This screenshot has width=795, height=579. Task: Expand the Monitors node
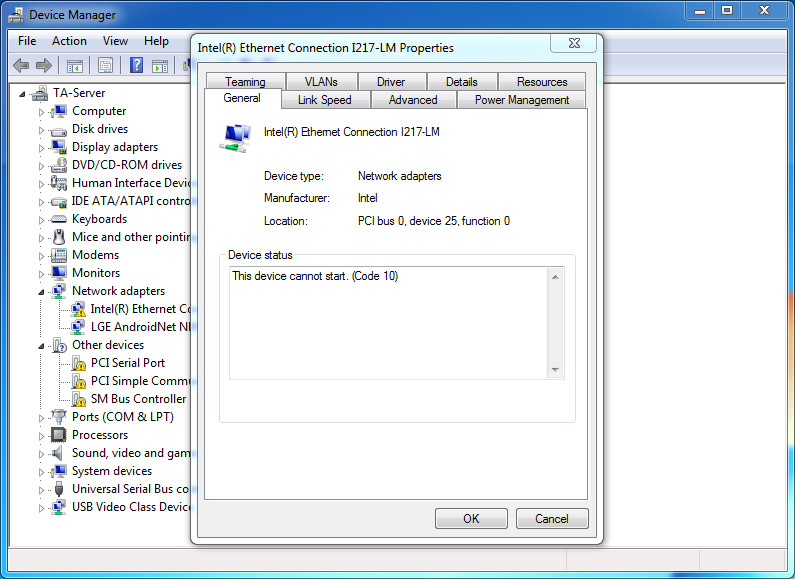pos(42,274)
